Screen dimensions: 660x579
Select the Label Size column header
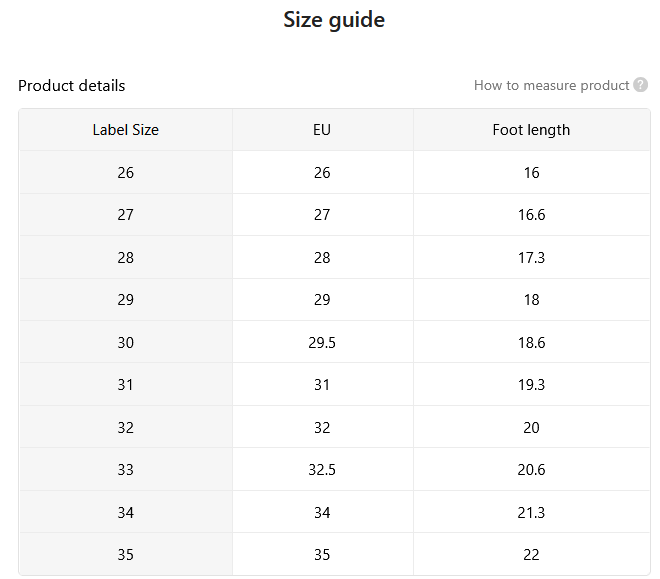pyautogui.click(x=125, y=130)
